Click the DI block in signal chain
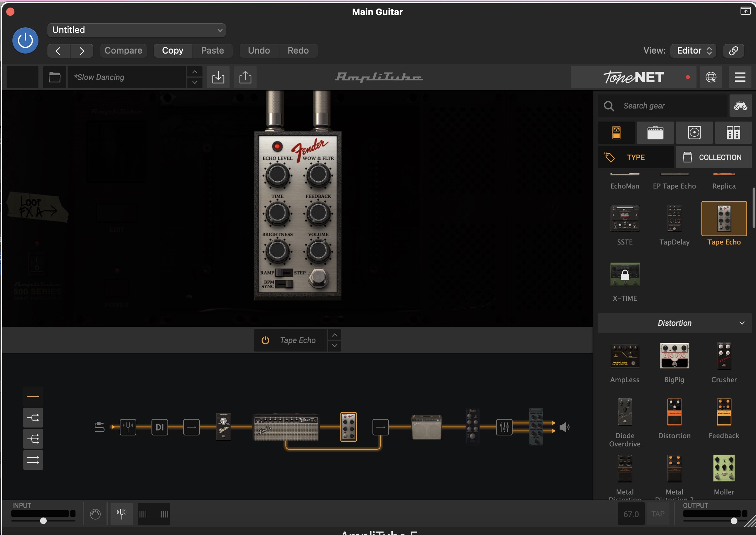756x535 pixels. click(160, 427)
